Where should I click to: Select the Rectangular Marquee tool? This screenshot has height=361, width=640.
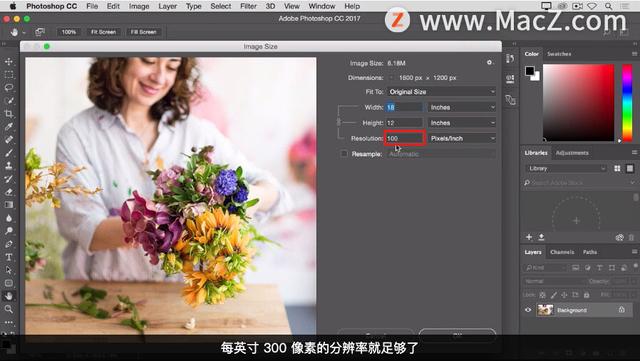[9, 75]
